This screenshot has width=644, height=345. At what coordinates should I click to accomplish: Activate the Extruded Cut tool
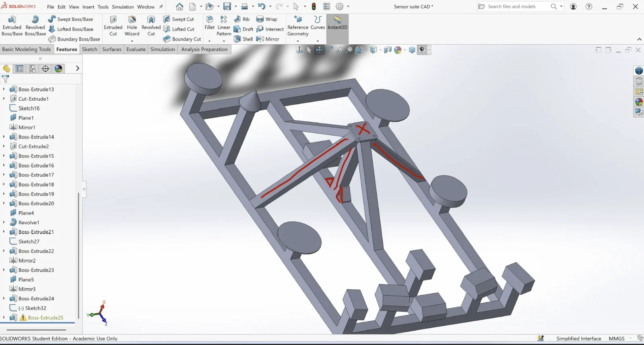(113, 26)
